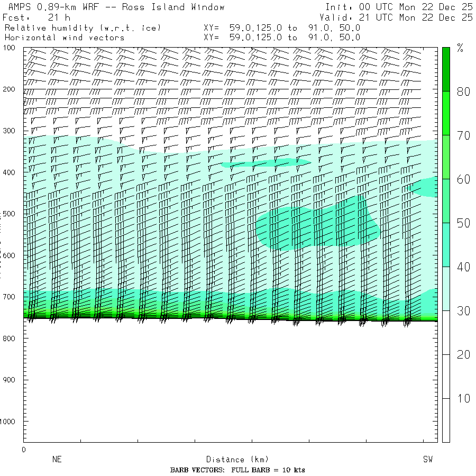The image size is (476, 476).
Task: Click the distance axis origin label '0'
Action: click(24, 450)
